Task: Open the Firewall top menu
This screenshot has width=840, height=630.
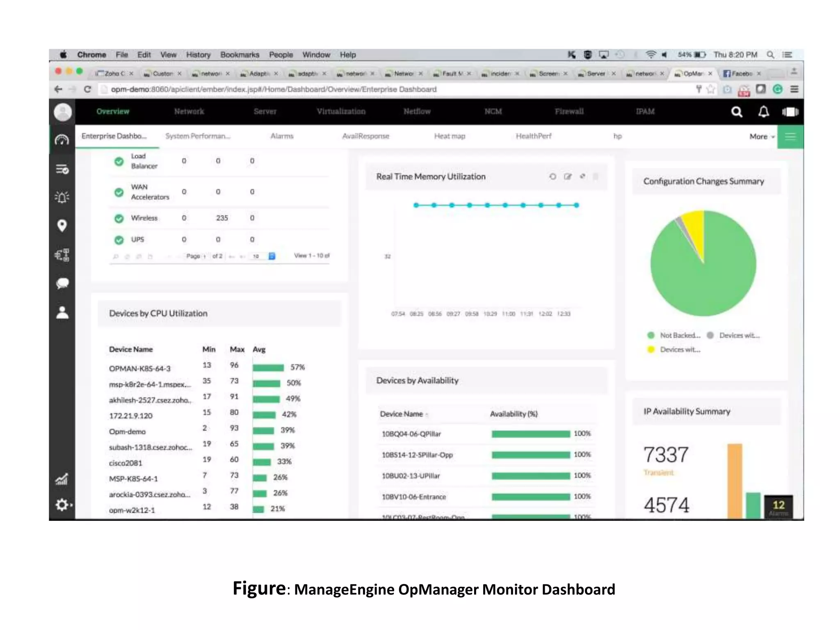Action: (569, 112)
